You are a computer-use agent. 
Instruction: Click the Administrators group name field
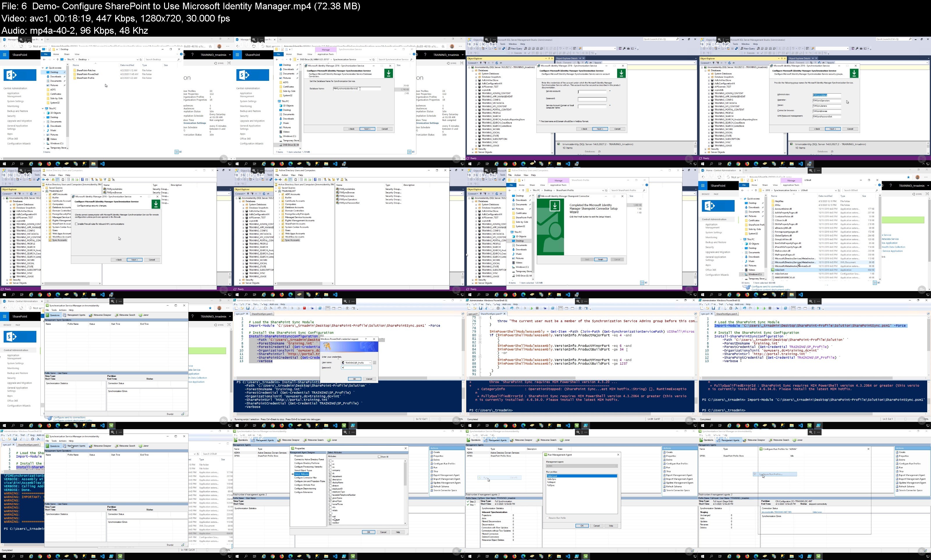click(827, 95)
